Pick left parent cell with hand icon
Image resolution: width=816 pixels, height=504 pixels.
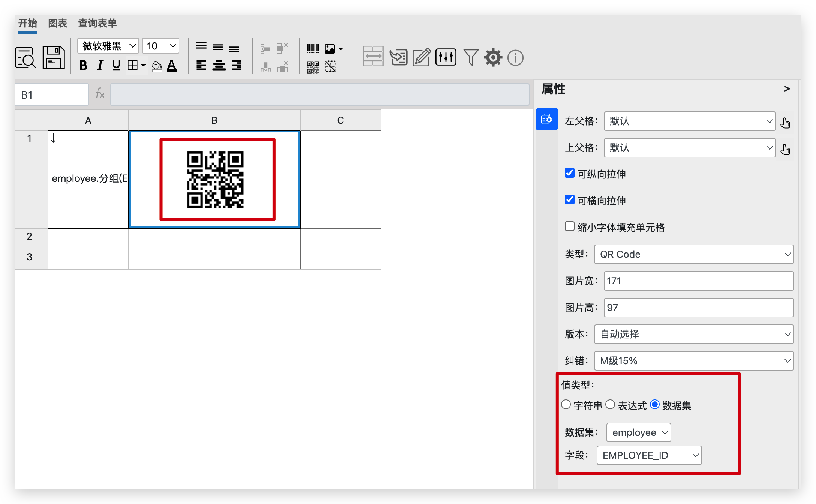pyautogui.click(x=785, y=123)
